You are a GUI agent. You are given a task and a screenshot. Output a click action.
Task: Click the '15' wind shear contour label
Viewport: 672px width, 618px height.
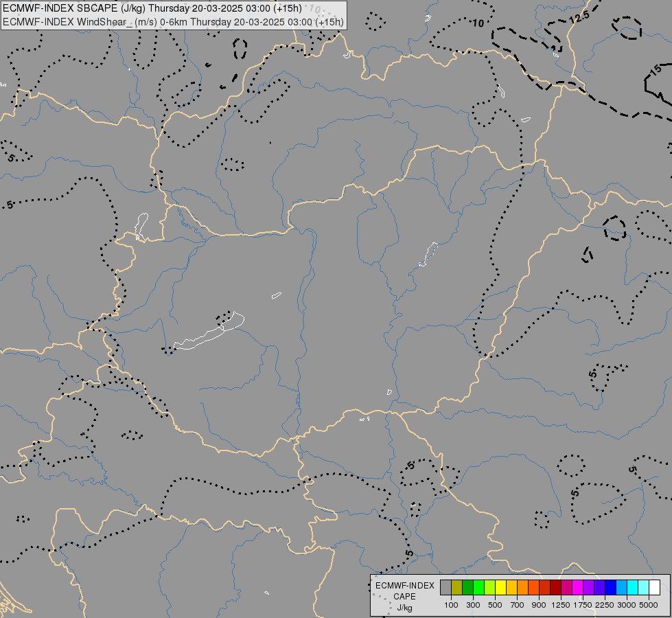click(656, 70)
